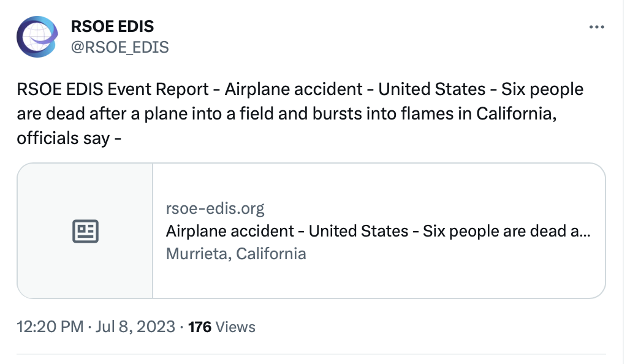
Task: Click the 12:20 PM timestamp
Action: click(x=50, y=327)
